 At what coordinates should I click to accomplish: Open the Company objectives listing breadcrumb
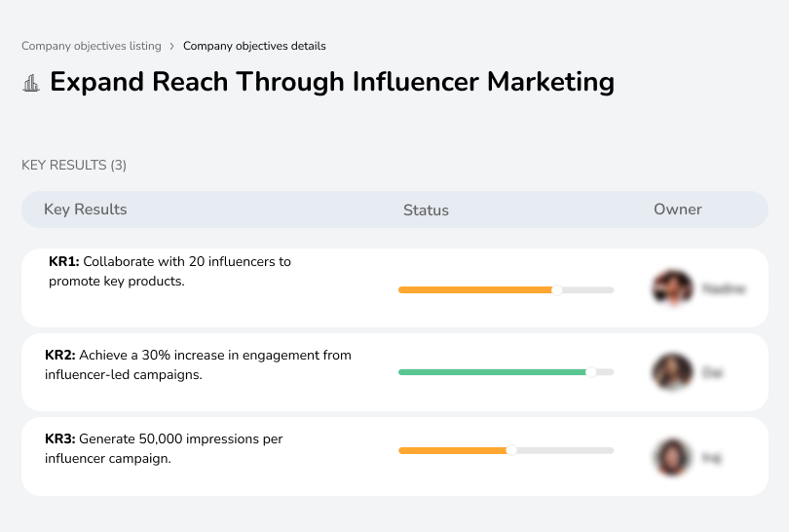tap(92, 46)
